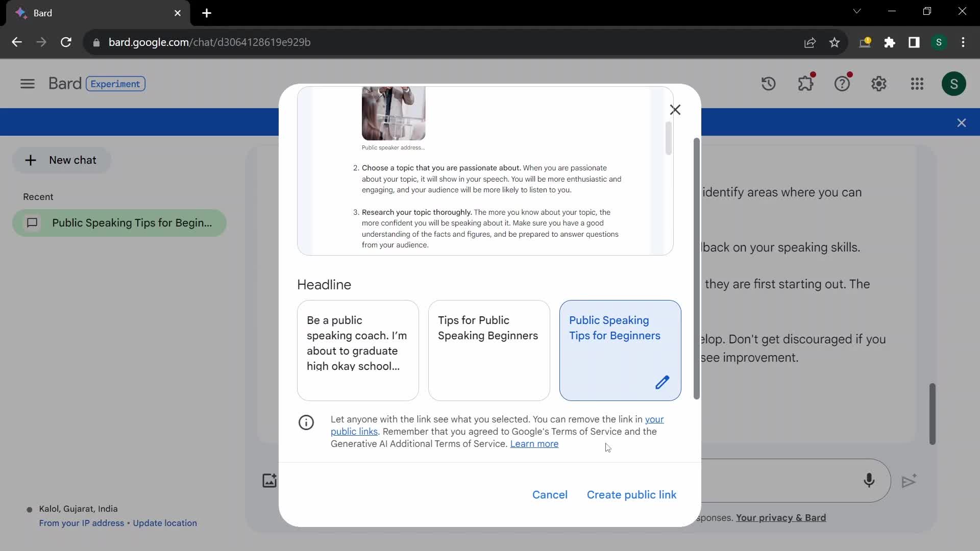Click 'Create public link' button

[x=631, y=494]
